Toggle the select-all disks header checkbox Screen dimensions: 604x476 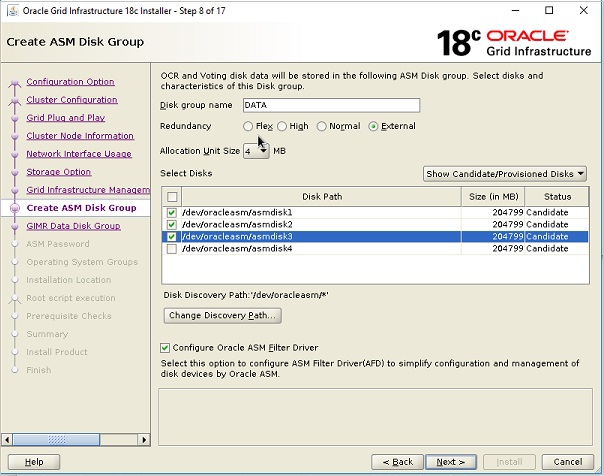coord(172,197)
